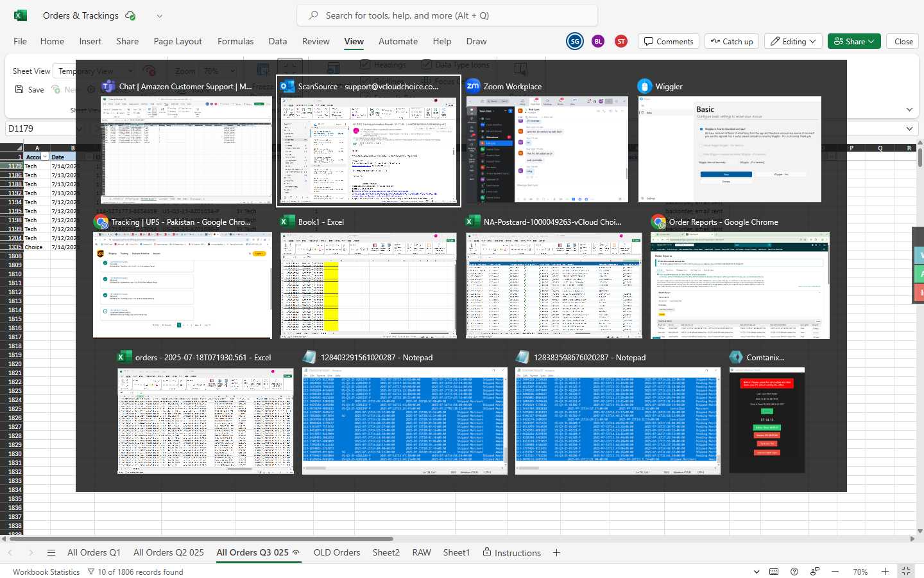Select row header 1335

(12, 247)
